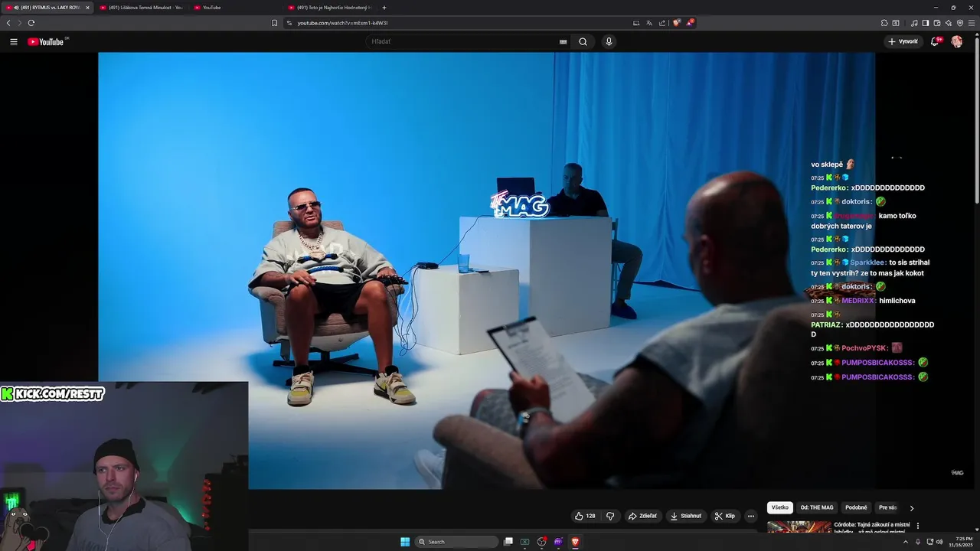This screenshot has width=980, height=551.
Task: Reload the page
Action: (x=31, y=23)
